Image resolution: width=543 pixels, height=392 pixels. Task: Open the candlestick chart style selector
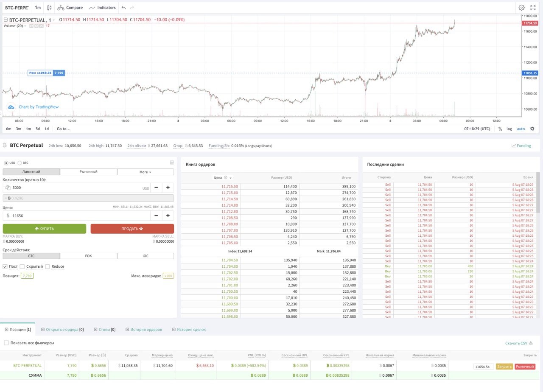50,8
